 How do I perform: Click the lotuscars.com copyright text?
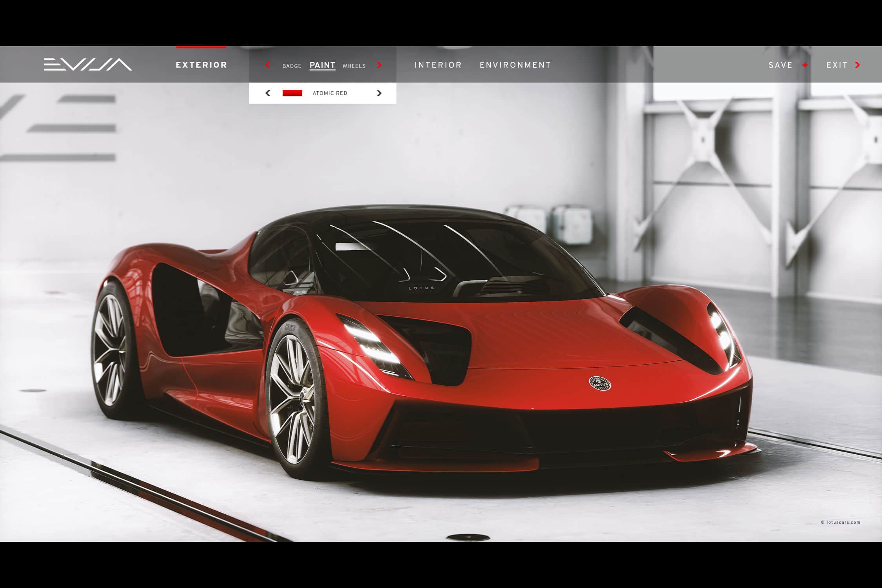click(840, 522)
